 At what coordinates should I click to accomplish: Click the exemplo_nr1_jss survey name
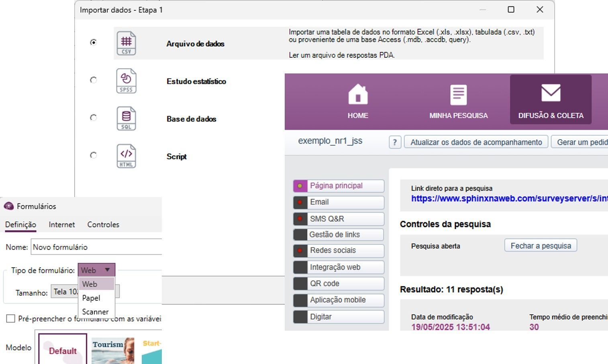coord(330,141)
